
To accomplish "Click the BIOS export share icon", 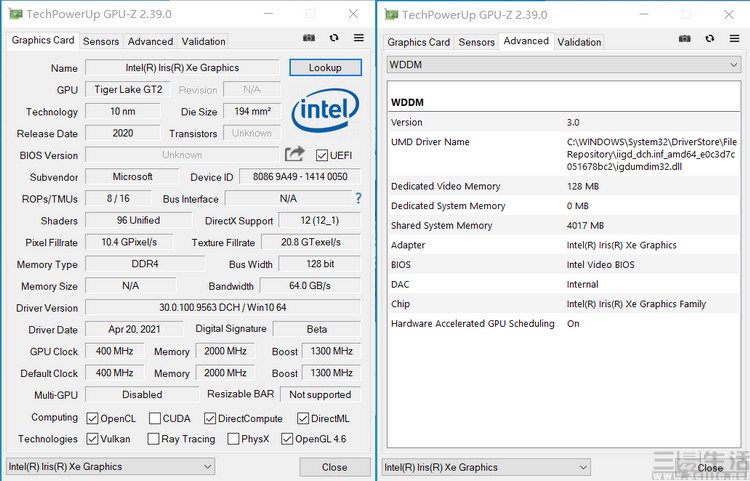I will pos(295,154).
